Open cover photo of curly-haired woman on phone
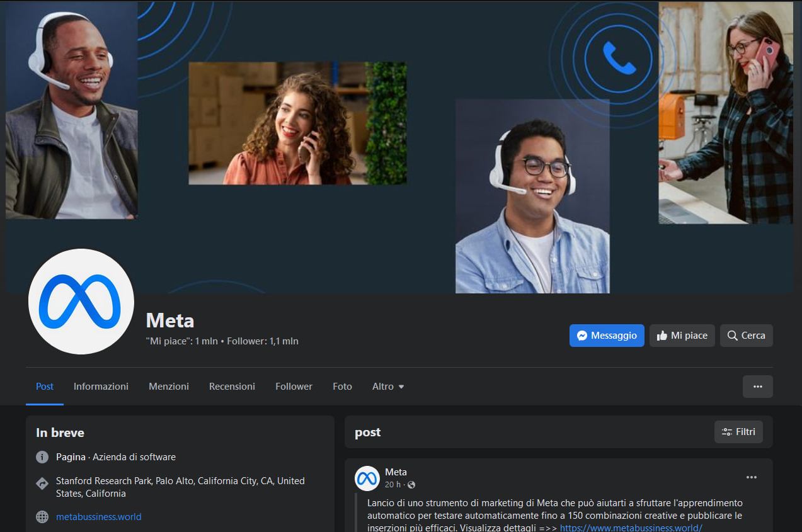The image size is (802, 532). click(297, 123)
